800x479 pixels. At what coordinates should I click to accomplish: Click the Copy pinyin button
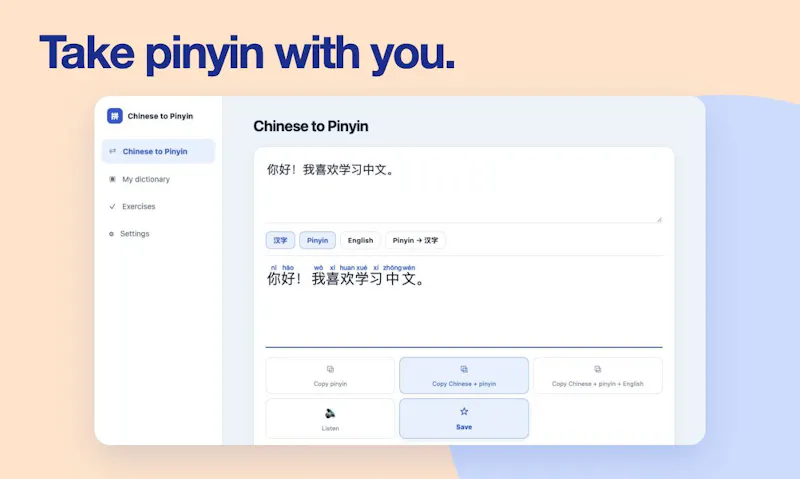pos(330,375)
